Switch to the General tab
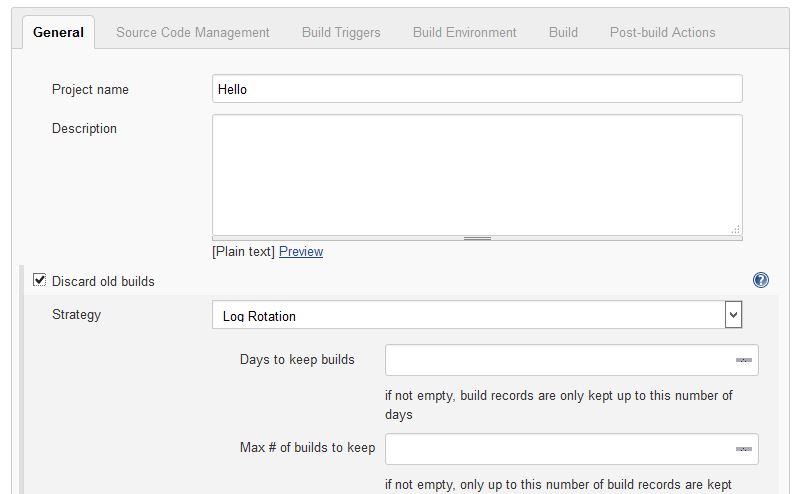This screenshot has width=798, height=494. coord(58,32)
